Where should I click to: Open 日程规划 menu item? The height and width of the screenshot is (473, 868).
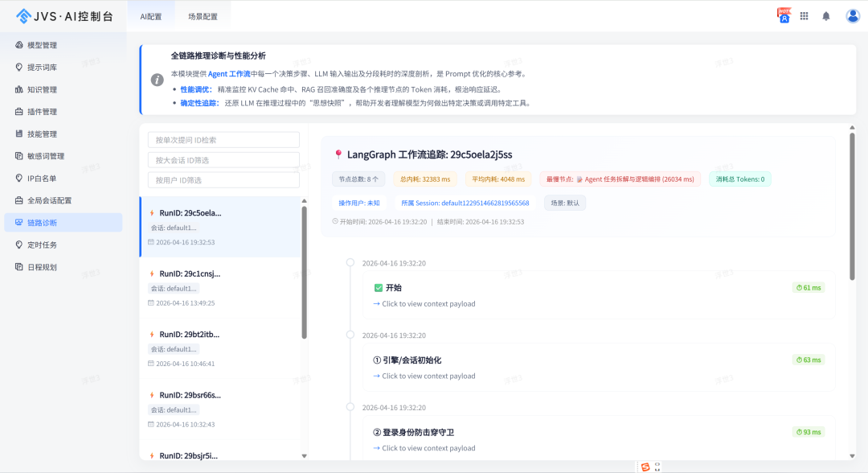[x=63, y=266]
